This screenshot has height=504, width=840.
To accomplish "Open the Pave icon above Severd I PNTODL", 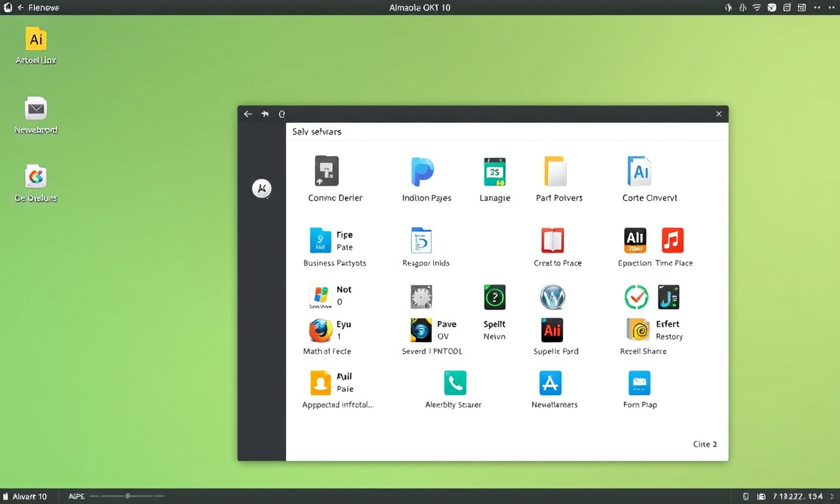I will [421, 330].
